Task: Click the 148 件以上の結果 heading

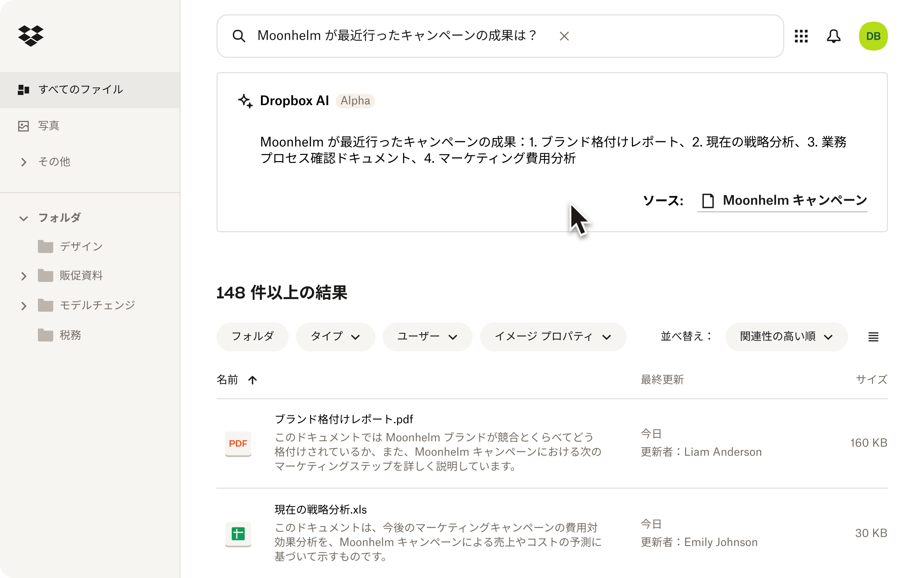Action: pyautogui.click(x=282, y=293)
